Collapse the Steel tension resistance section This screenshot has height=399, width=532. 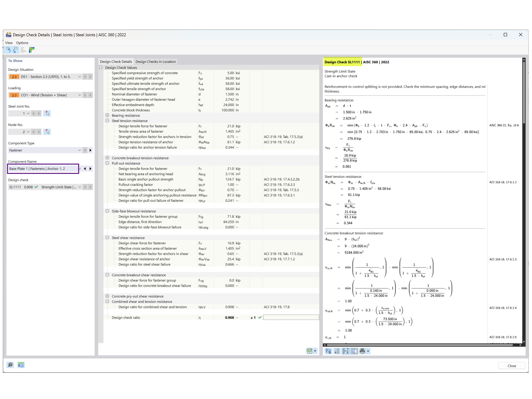pyautogui.click(x=107, y=121)
